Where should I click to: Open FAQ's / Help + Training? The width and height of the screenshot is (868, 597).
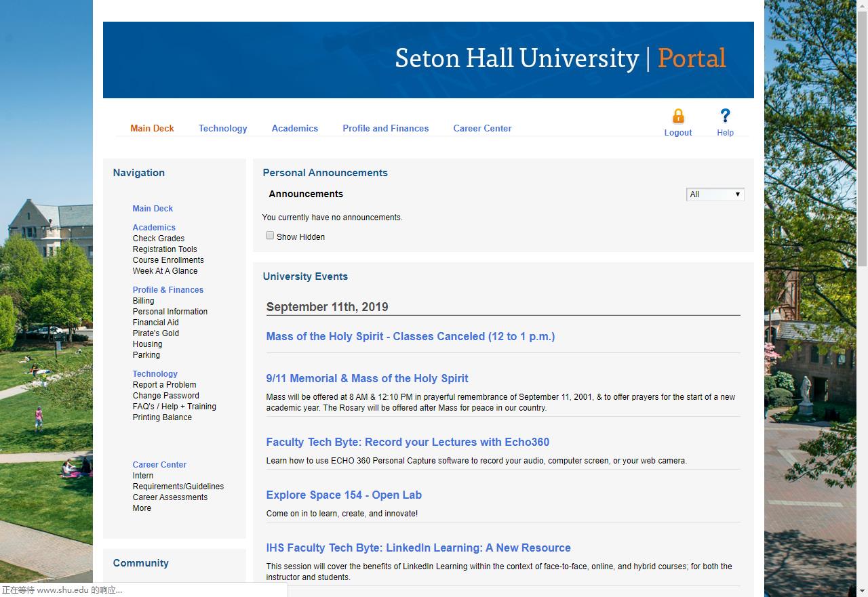click(x=174, y=407)
